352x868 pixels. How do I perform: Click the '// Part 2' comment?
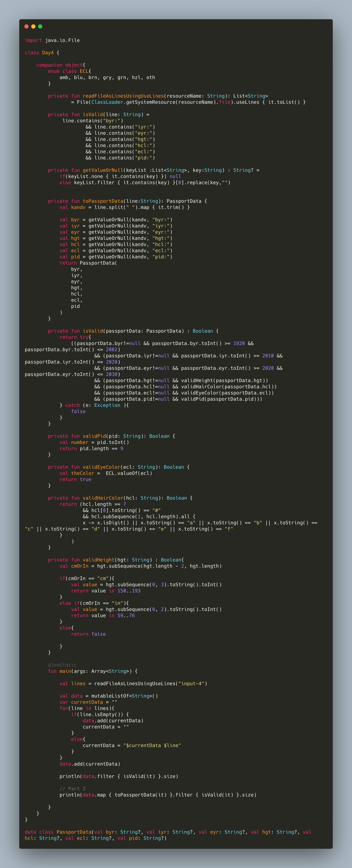[x=73, y=789]
